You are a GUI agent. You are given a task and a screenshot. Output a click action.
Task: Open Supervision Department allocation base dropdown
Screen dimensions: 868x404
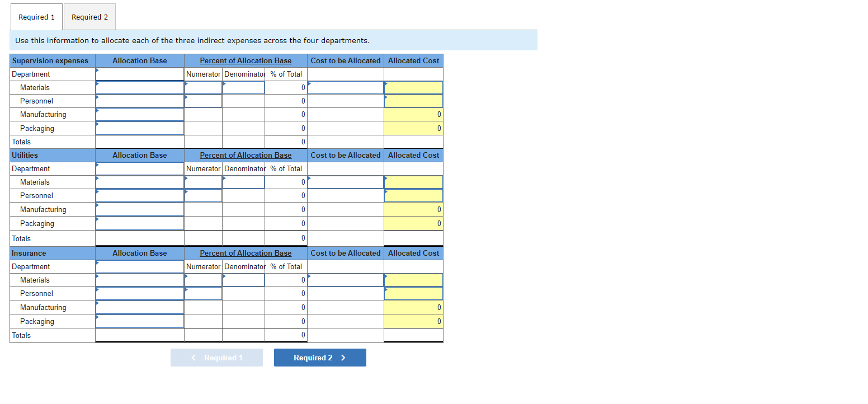pyautogui.click(x=140, y=74)
